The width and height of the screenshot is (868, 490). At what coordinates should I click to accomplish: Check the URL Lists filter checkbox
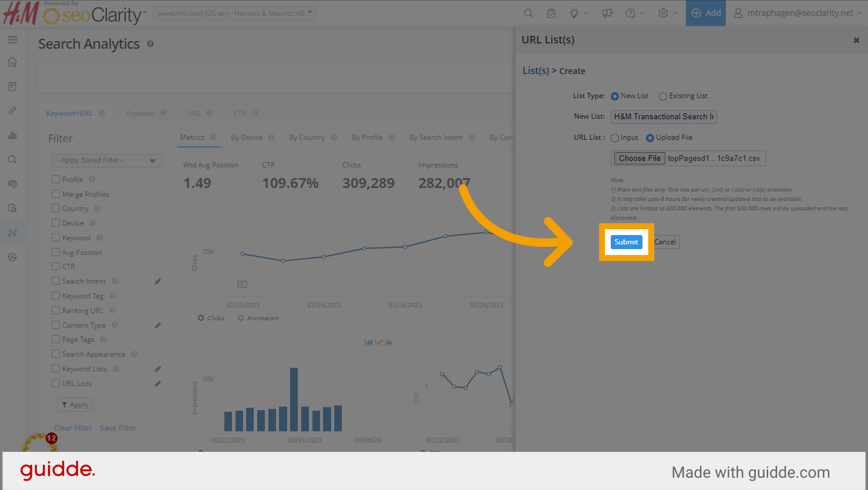[x=56, y=383]
